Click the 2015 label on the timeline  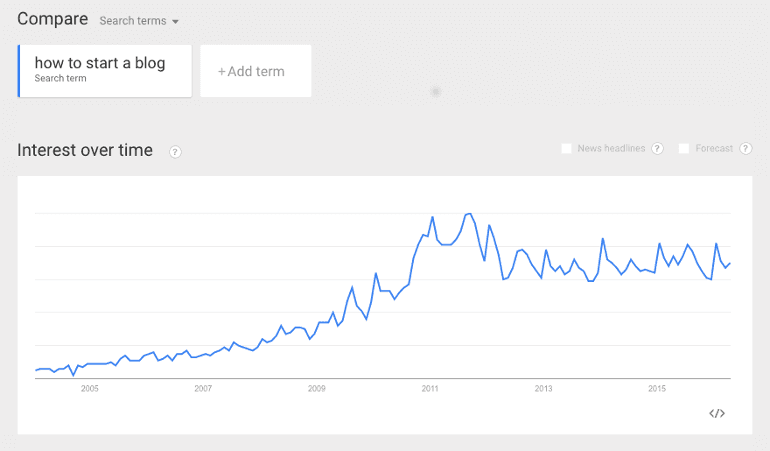(657, 388)
